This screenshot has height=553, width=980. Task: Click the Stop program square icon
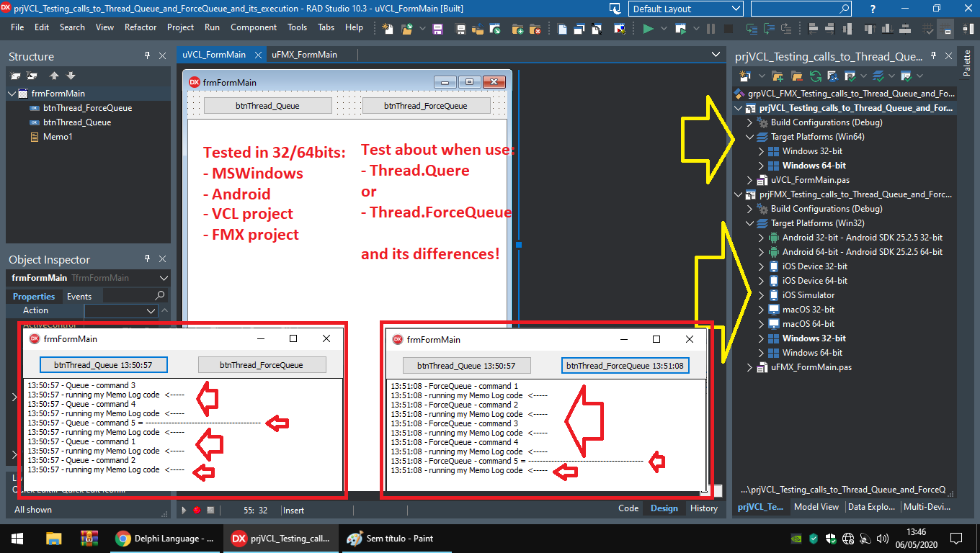click(729, 29)
